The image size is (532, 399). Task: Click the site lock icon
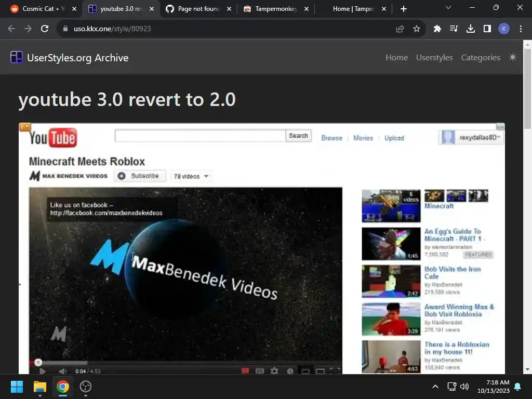(65, 29)
